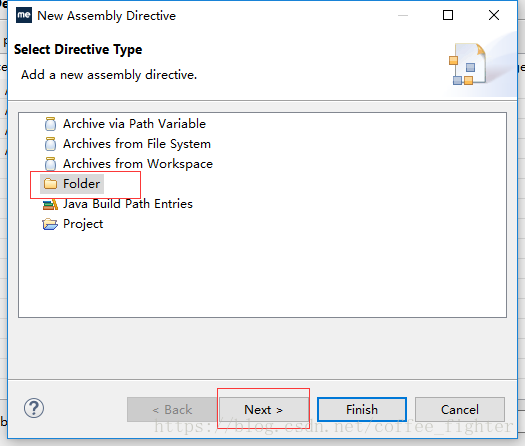Screen dimensions: 525x446
Task: Close the dialog with the X button
Action: point(494,15)
